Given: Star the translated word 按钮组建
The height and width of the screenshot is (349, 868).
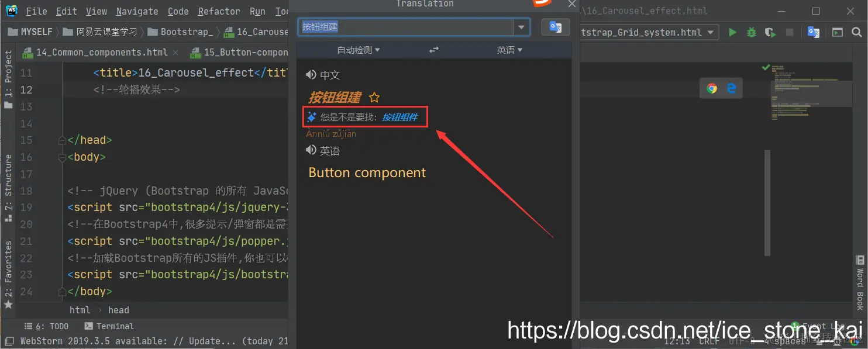Looking at the screenshot, I should tap(374, 98).
